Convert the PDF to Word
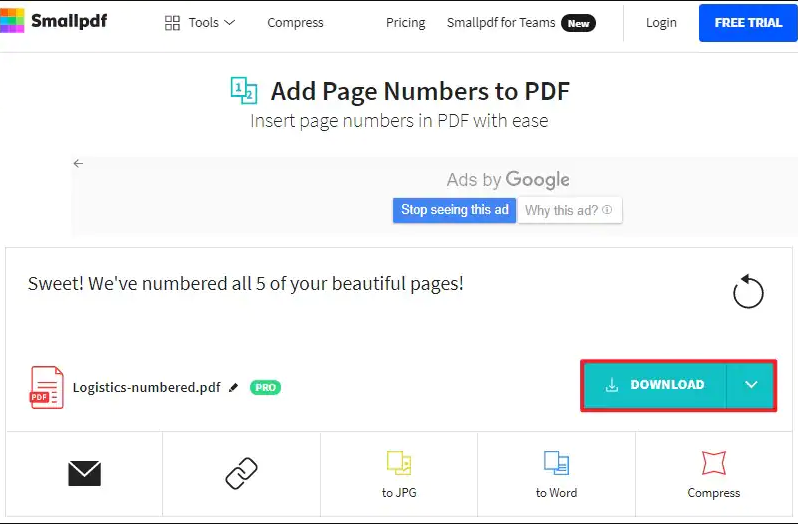This screenshot has height=524, width=798. click(556, 474)
